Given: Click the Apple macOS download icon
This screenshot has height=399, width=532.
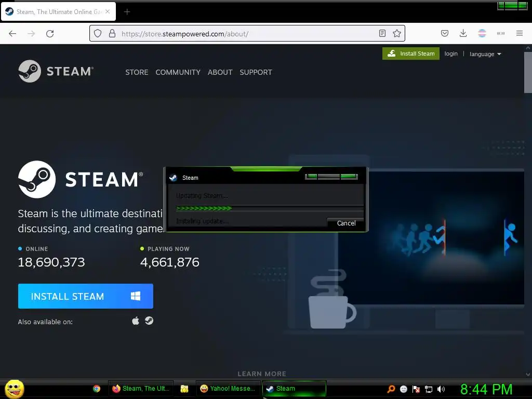Looking at the screenshot, I should (136, 321).
